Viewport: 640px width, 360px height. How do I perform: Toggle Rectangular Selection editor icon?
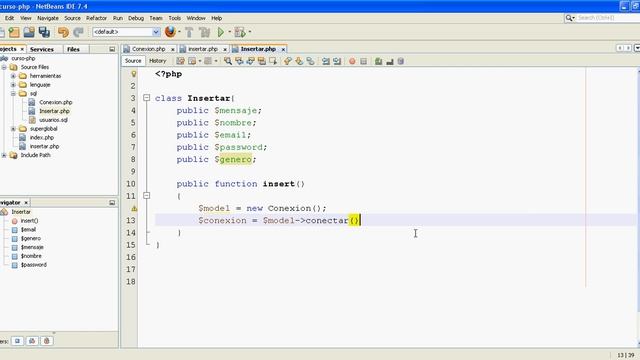tap(273, 61)
